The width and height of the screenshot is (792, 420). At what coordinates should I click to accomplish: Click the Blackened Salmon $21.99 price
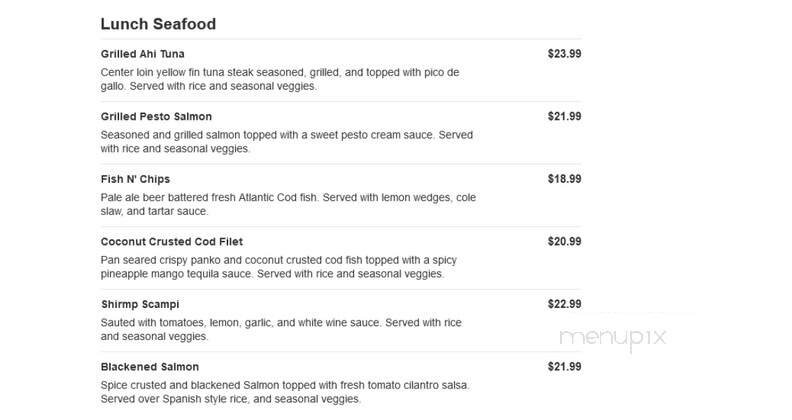click(x=564, y=367)
